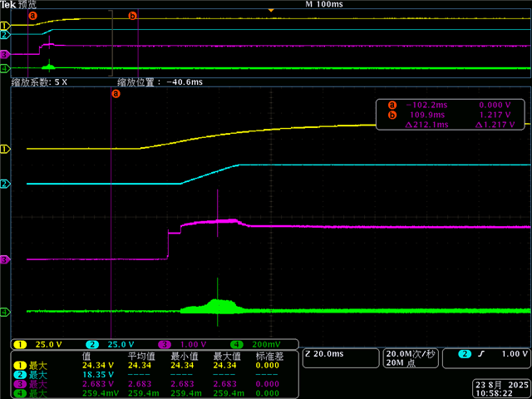Click cursor b marker in overview strip

[132, 15]
